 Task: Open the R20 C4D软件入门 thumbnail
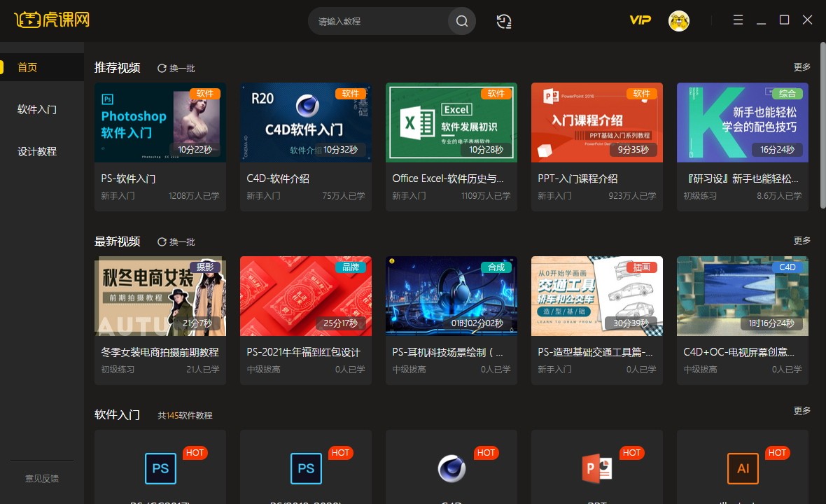coord(305,122)
